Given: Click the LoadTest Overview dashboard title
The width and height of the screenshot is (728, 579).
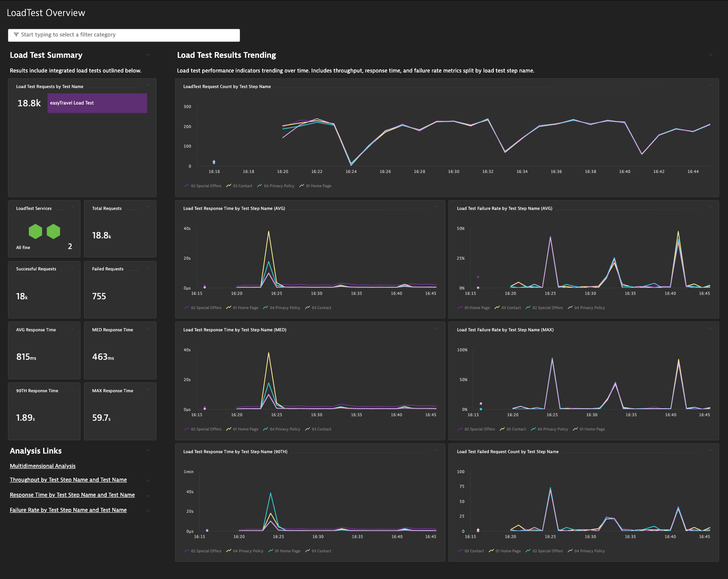Looking at the screenshot, I should pyautogui.click(x=46, y=13).
